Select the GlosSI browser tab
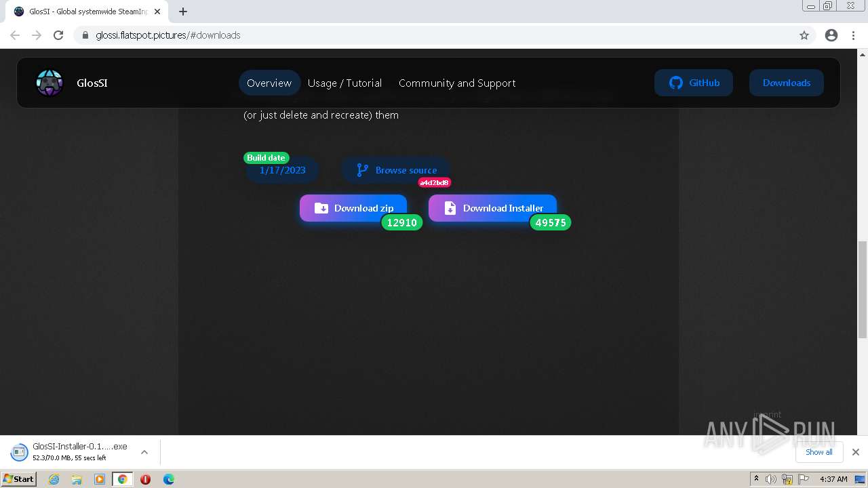The height and width of the screenshot is (488, 868). (x=87, y=12)
